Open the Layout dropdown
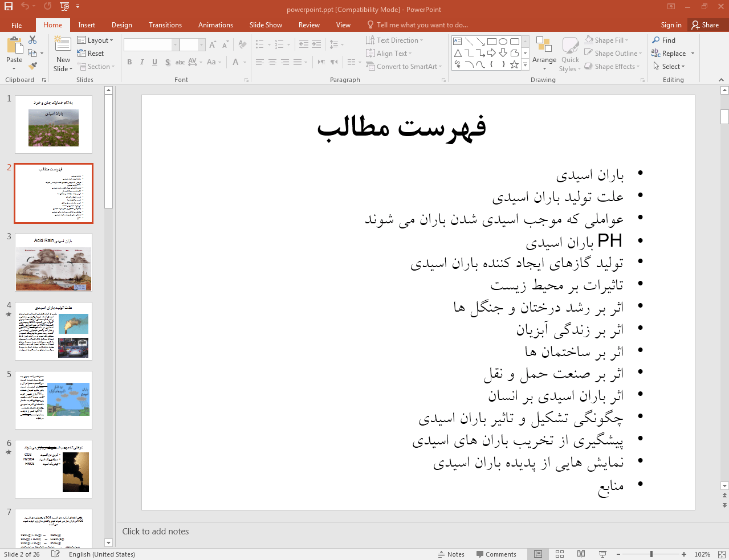Screen dimensions: 729x560 point(95,40)
